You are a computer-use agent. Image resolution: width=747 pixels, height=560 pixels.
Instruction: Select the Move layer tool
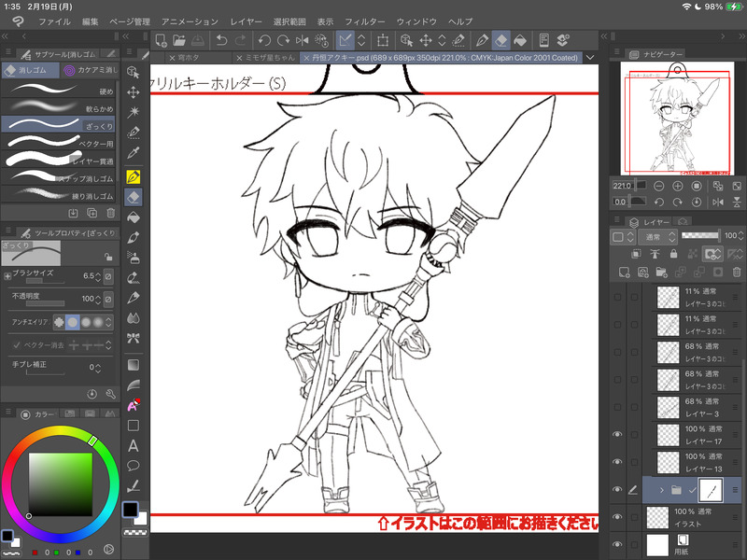pos(134,91)
